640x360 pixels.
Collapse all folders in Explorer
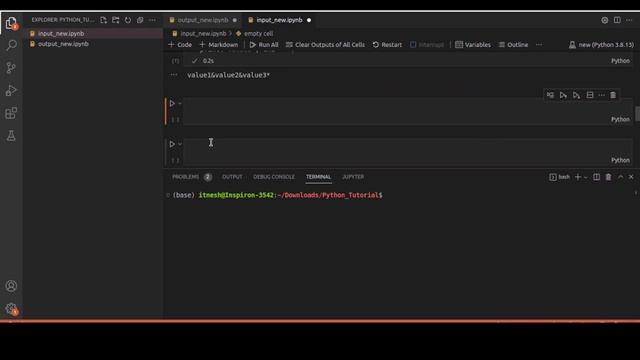pos(140,20)
